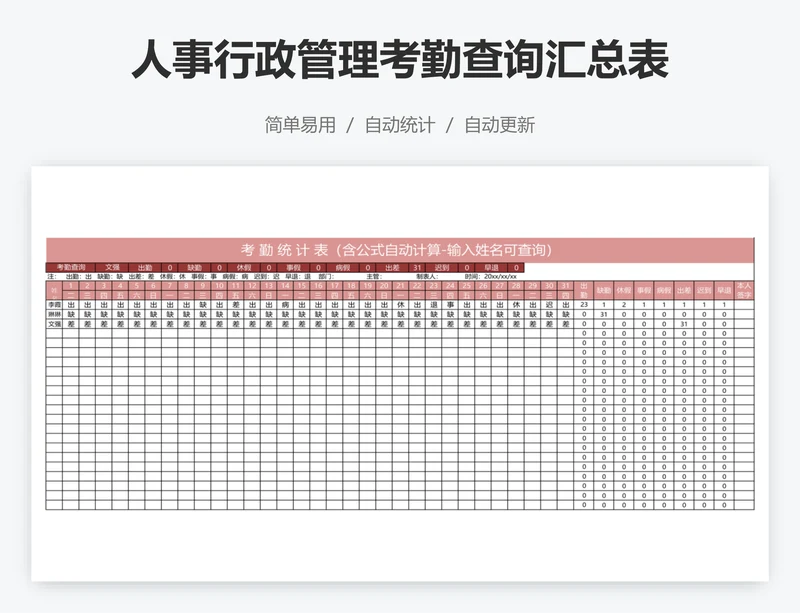Click the 李四 name cell
Viewport: 800px width, 613px height.
(54, 305)
